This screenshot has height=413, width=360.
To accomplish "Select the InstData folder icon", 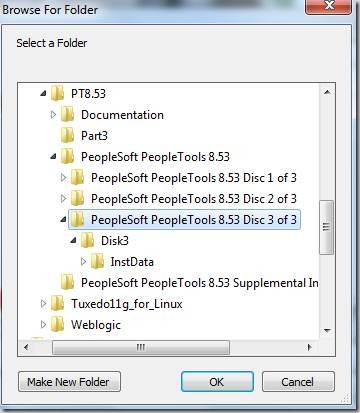I will 97,262.
